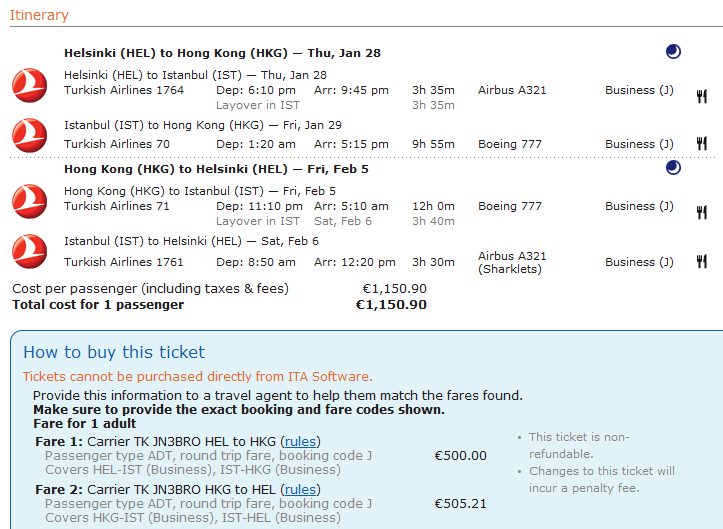Screen dimensions: 723x529
Task: Click 'How to buy this ticket' heading
Action: pos(114,352)
